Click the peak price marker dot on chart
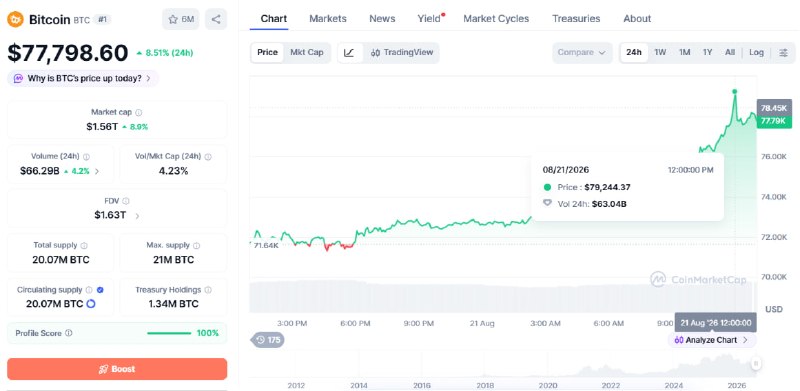 735,91
